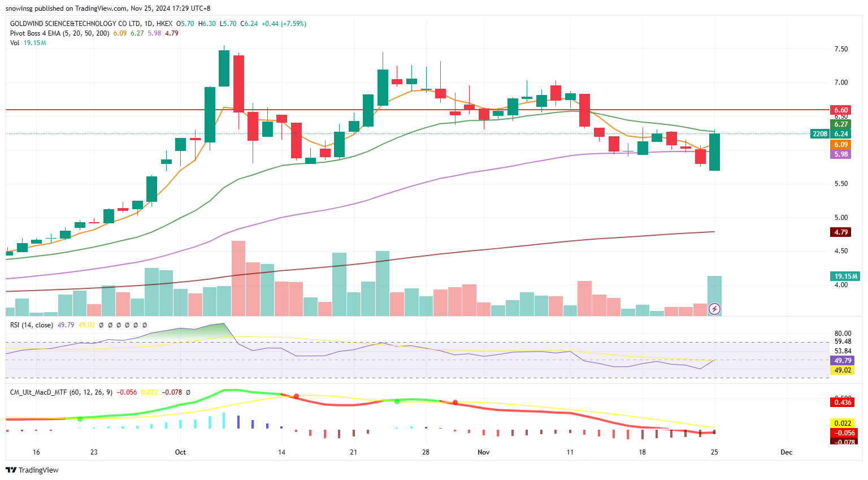Click the latest teal volume bar with lightning icon
Screen dimensions: 868x480
click(x=714, y=296)
